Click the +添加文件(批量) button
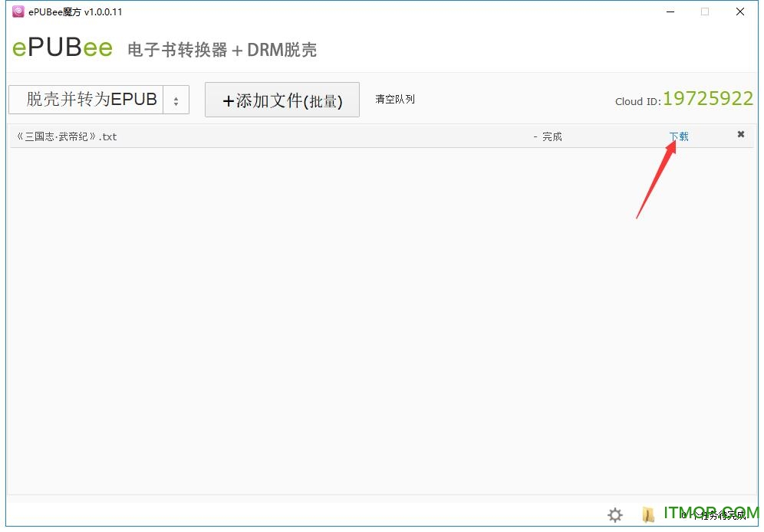This screenshot has height=532, width=764. pyautogui.click(x=282, y=100)
